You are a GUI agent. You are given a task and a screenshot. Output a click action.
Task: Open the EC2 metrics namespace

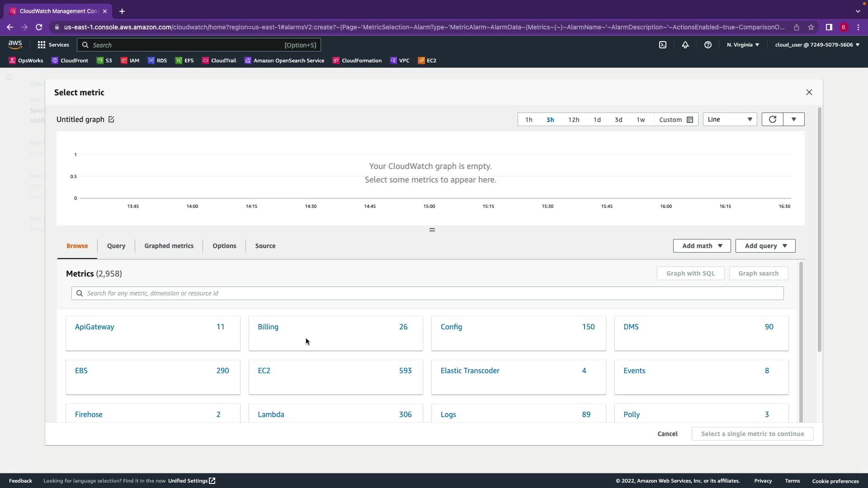coord(264,371)
